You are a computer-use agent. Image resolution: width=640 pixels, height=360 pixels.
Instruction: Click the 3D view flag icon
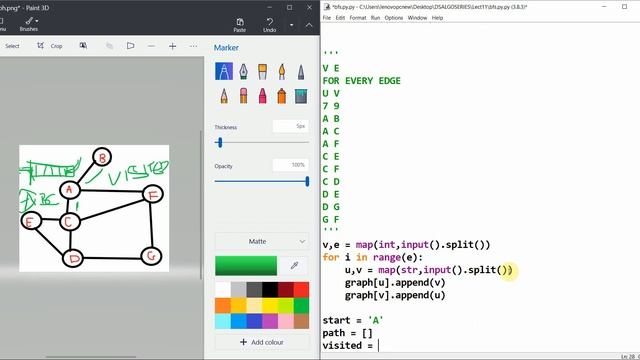click(x=131, y=46)
